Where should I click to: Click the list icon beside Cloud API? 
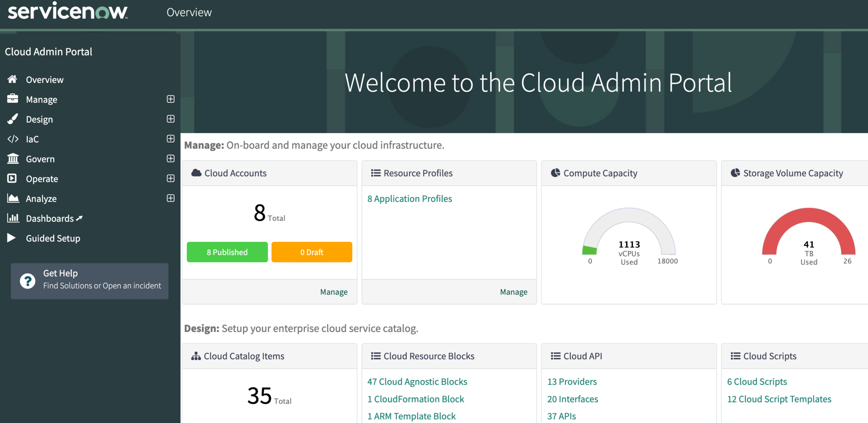(556, 356)
